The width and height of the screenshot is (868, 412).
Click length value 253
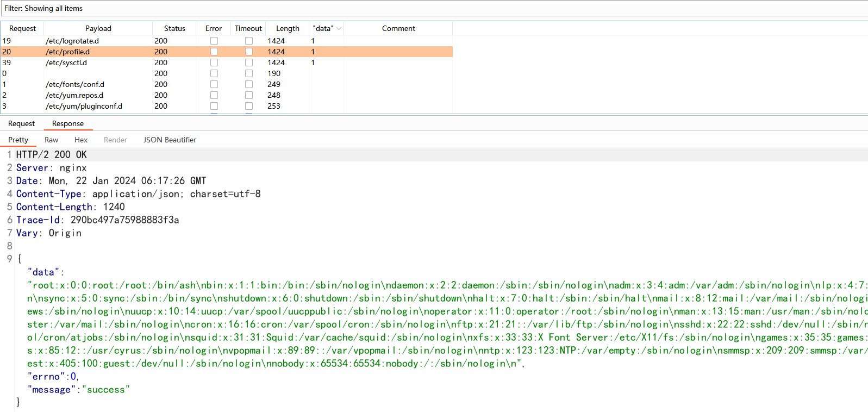[x=274, y=106]
